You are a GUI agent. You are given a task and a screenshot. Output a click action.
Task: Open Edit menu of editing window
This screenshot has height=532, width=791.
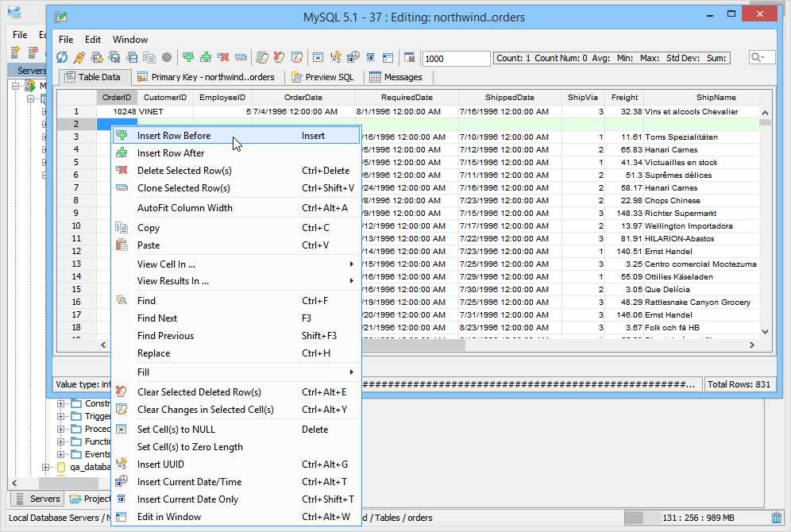pos(93,40)
